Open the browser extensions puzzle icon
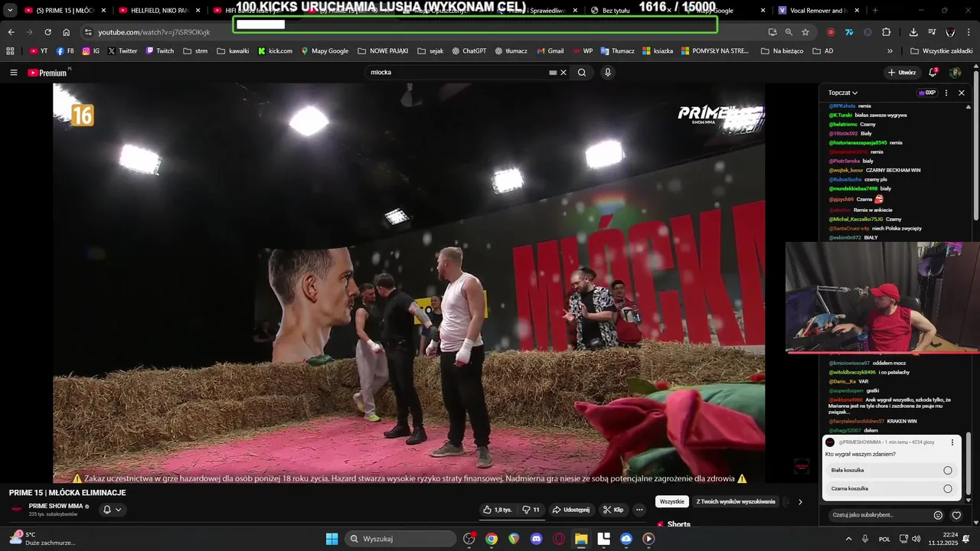The width and height of the screenshot is (980, 551). pyautogui.click(x=887, y=32)
